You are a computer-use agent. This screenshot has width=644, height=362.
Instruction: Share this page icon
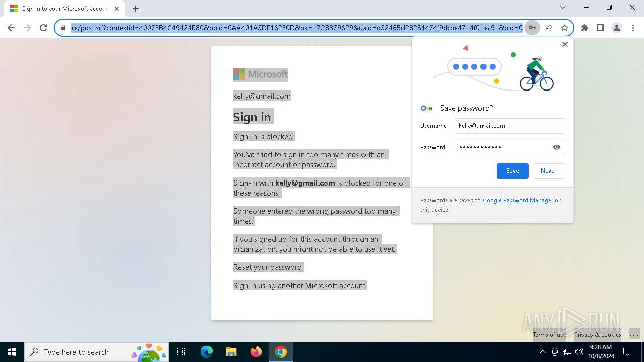548,28
